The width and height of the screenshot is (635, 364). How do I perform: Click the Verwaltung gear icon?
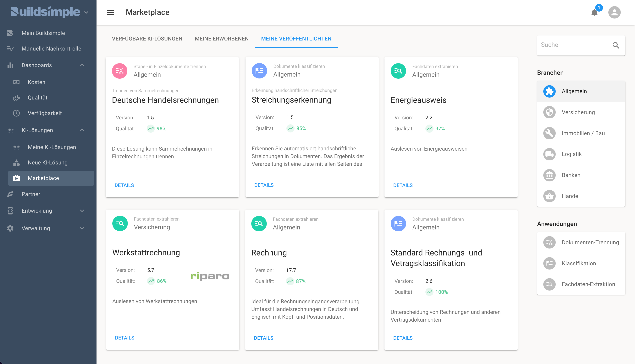tap(10, 228)
